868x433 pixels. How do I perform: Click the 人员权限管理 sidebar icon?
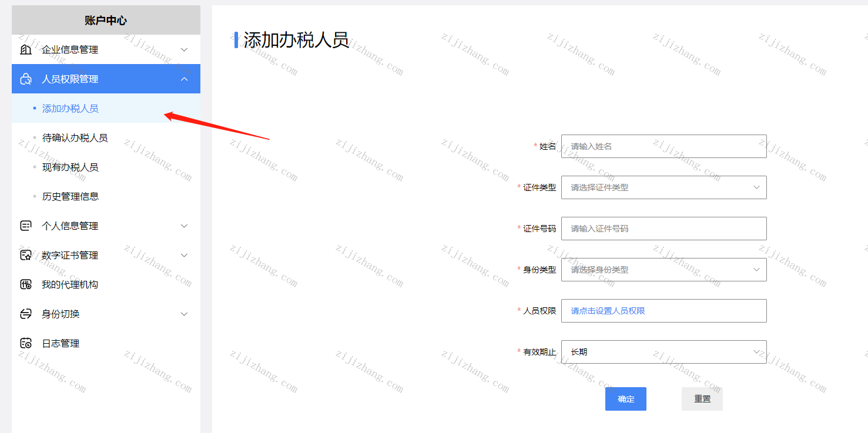point(26,79)
